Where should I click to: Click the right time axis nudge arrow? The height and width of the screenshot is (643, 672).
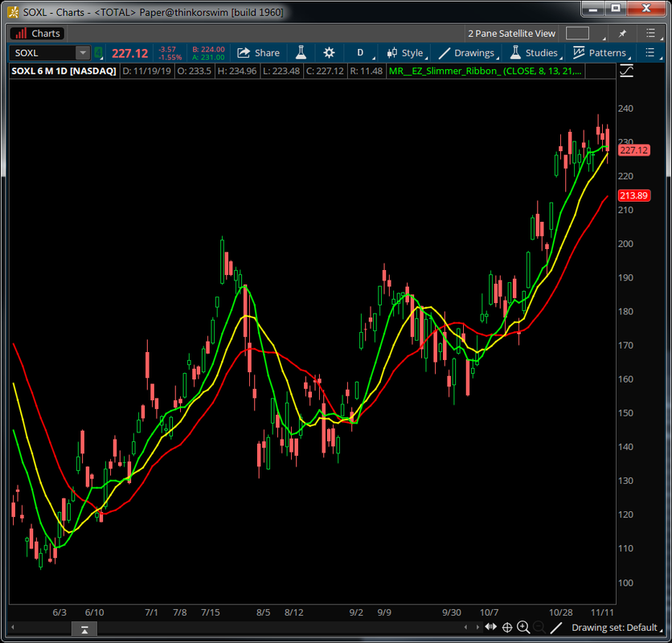pyautogui.click(x=477, y=627)
